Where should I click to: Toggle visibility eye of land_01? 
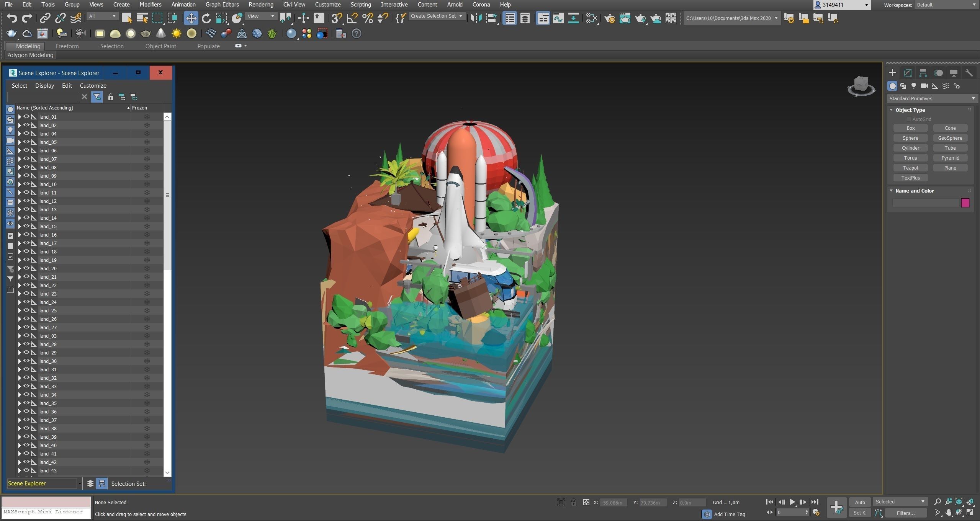pos(26,116)
